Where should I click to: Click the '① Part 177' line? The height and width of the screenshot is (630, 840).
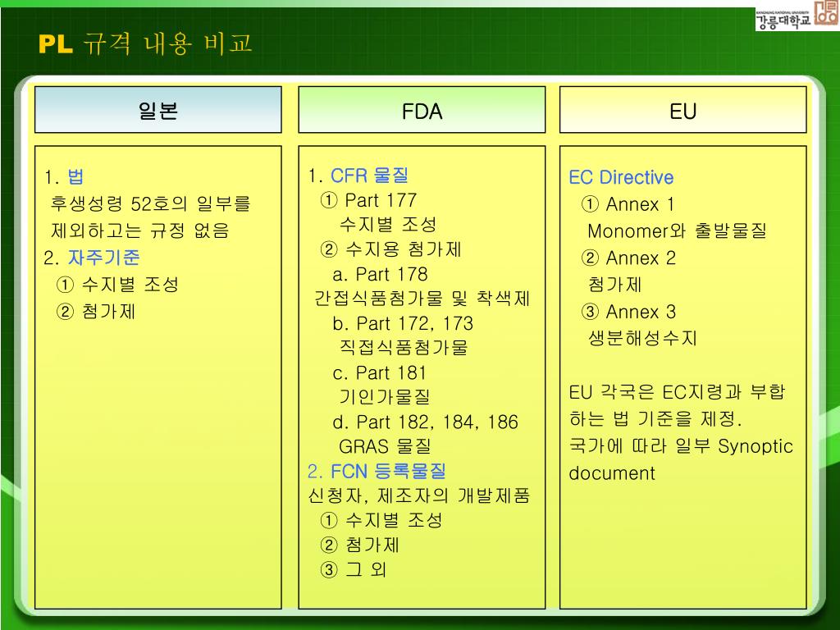[x=368, y=200]
